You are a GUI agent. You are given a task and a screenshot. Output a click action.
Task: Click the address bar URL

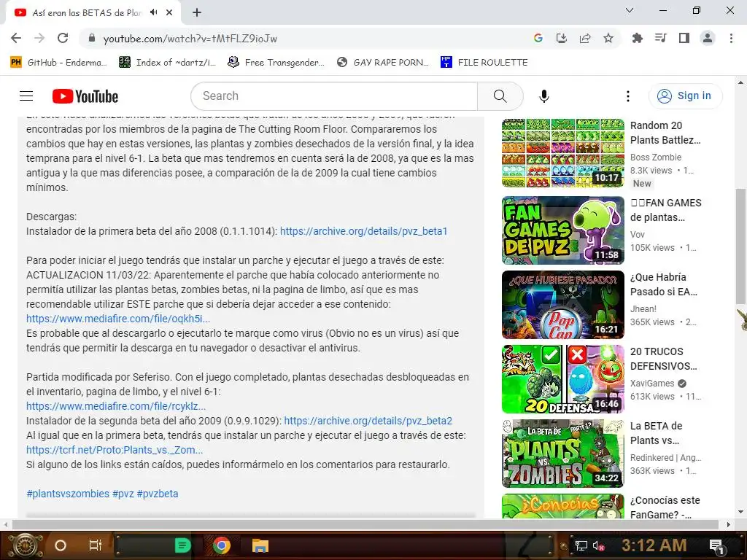tap(190, 39)
